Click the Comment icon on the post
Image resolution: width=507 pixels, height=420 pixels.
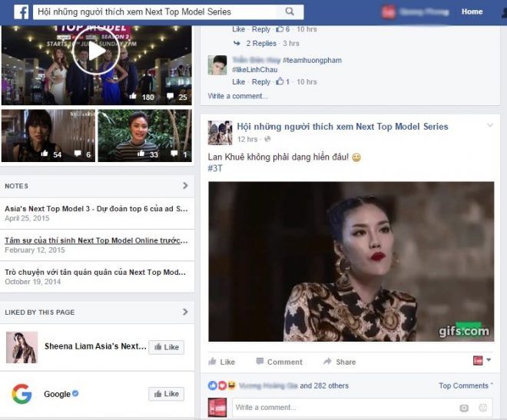(260, 362)
